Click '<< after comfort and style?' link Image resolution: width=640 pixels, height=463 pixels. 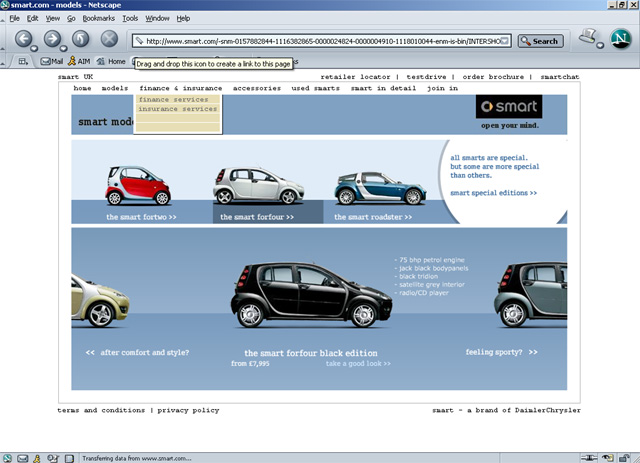137,352
